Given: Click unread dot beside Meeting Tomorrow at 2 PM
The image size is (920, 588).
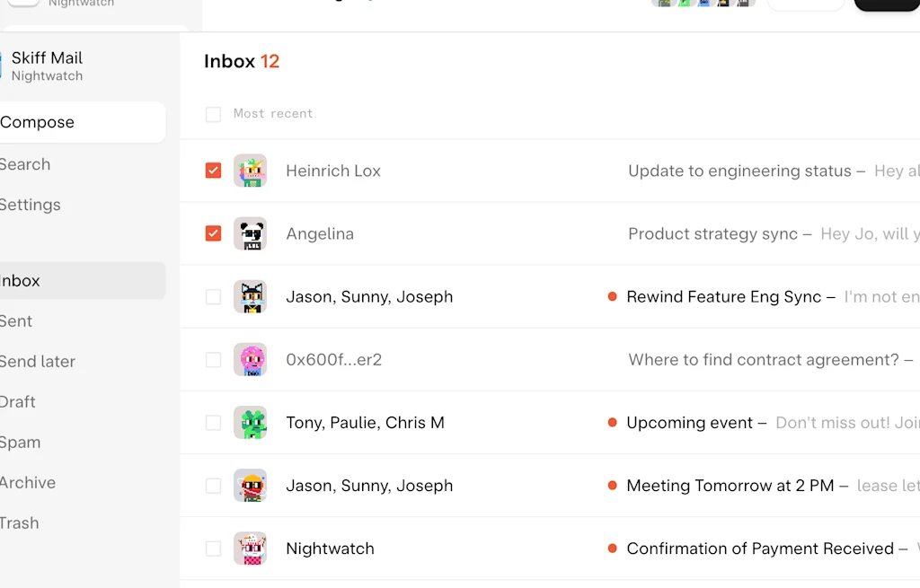Looking at the screenshot, I should point(612,486).
